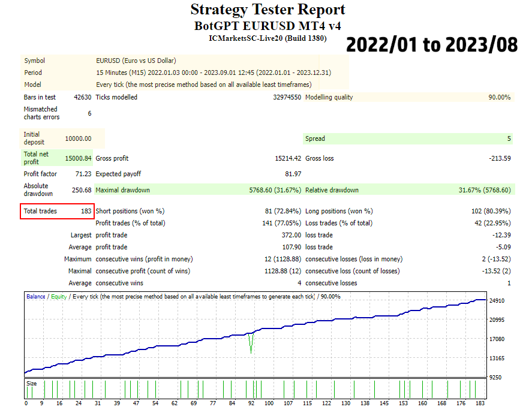Click the Size label in lower chart
Screen dimensions: 532x410
point(32,384)
